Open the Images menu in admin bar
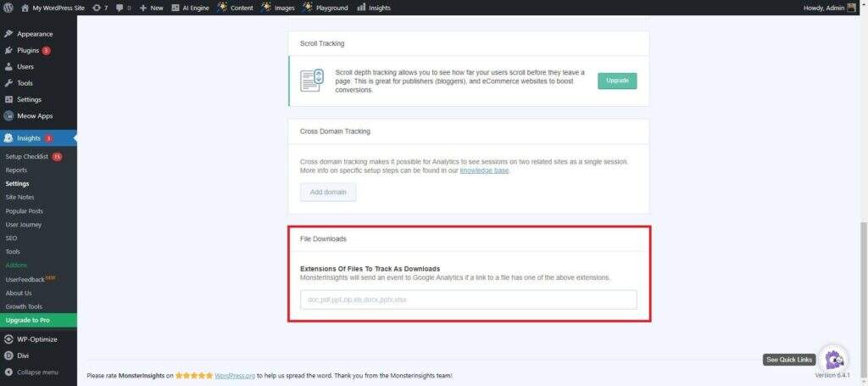 coord(278,8)
